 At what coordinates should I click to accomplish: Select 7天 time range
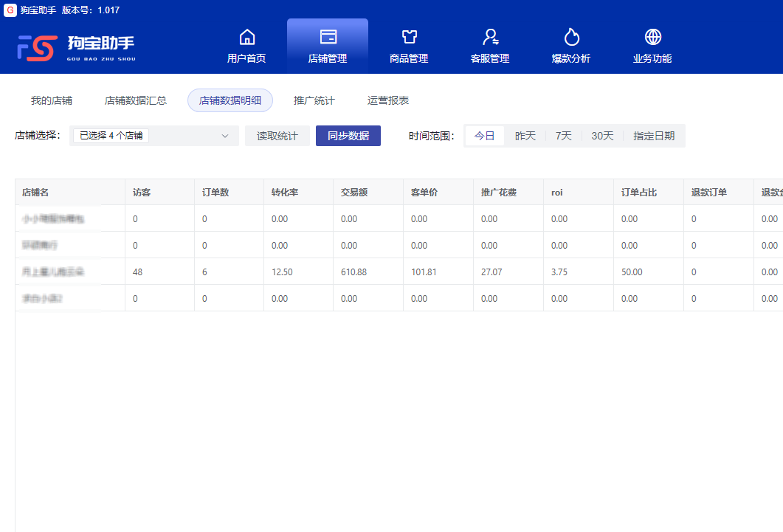(x=563, y=136)
